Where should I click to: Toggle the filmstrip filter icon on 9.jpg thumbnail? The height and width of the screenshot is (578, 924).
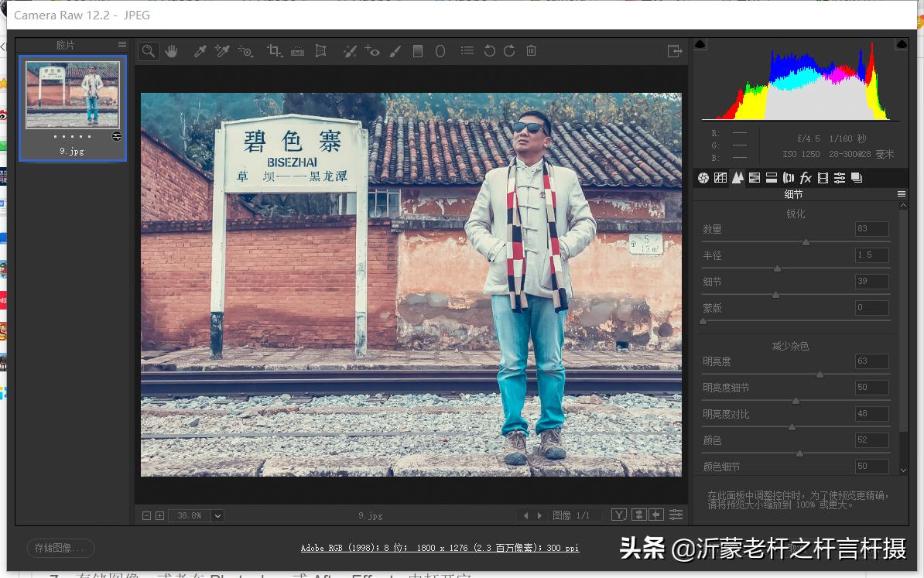point(116,136)
